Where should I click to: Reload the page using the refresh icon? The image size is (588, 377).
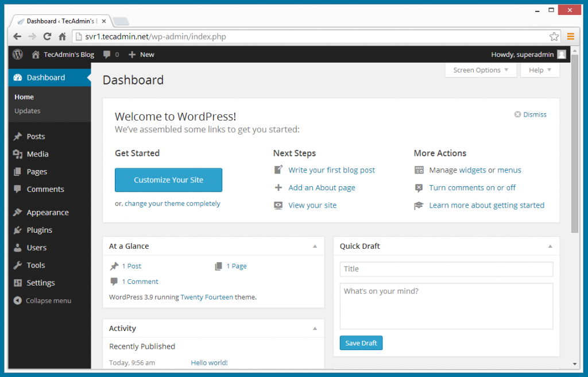tap(47, 36)
